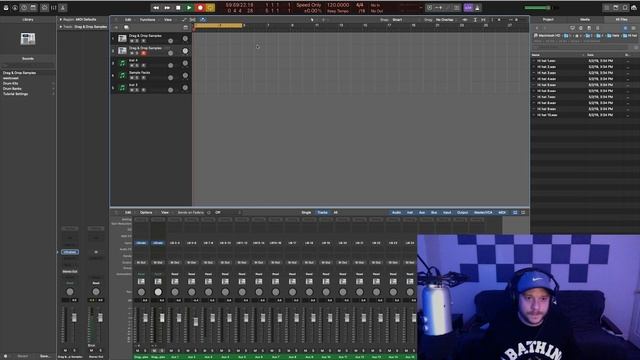Jump to Computer location in the browser
This screenshot has height=360, width=640.
click(572, 28)
